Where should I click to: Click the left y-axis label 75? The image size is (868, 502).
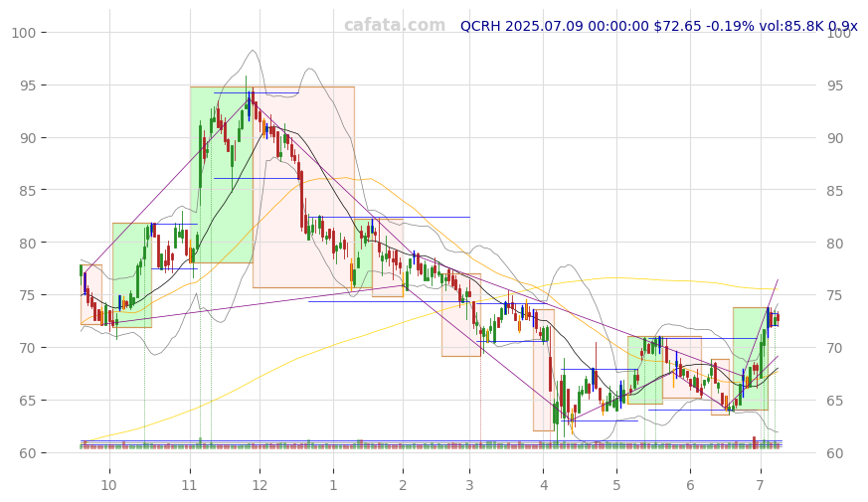pyautogui.click(x=28, y=295)
